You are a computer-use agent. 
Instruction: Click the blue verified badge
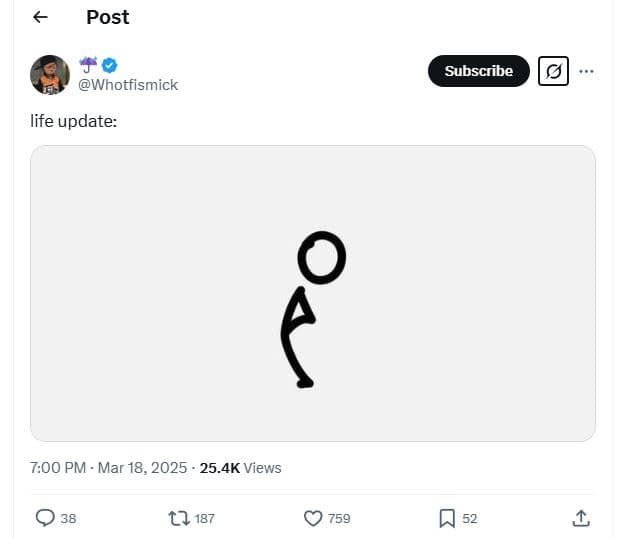pos(110,65)
